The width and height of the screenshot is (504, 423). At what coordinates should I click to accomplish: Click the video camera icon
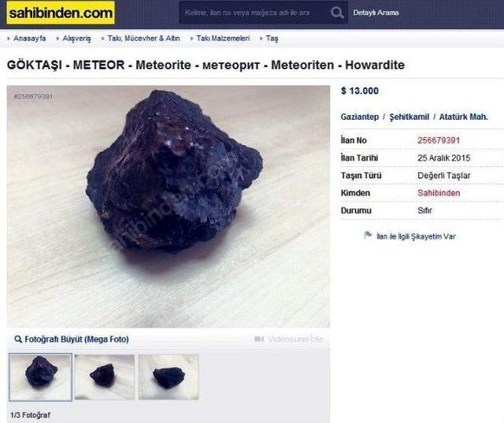[x=259, y=339]
